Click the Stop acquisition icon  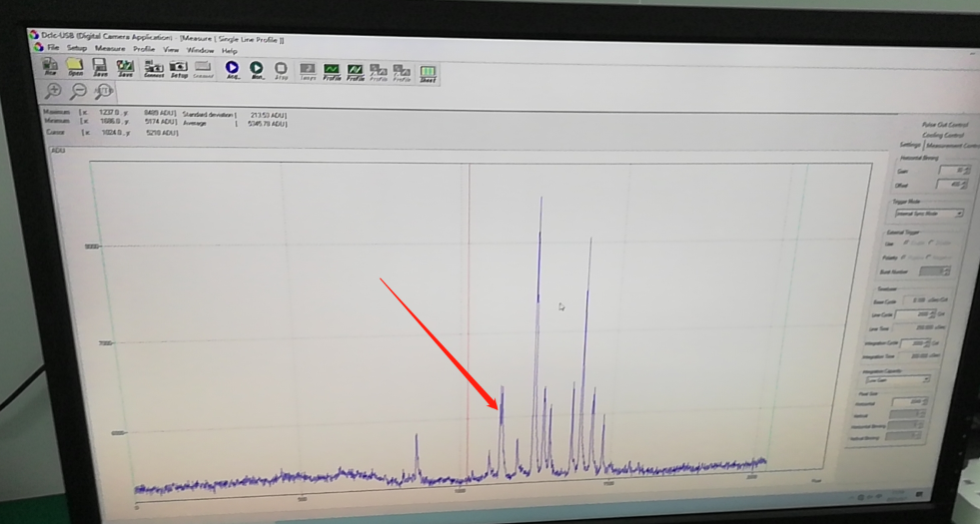281,70
